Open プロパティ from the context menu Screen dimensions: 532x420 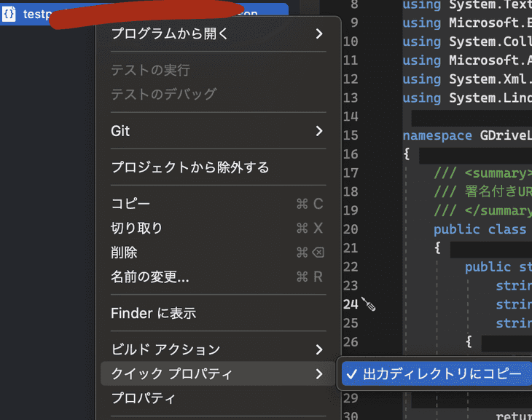(218, 398)
